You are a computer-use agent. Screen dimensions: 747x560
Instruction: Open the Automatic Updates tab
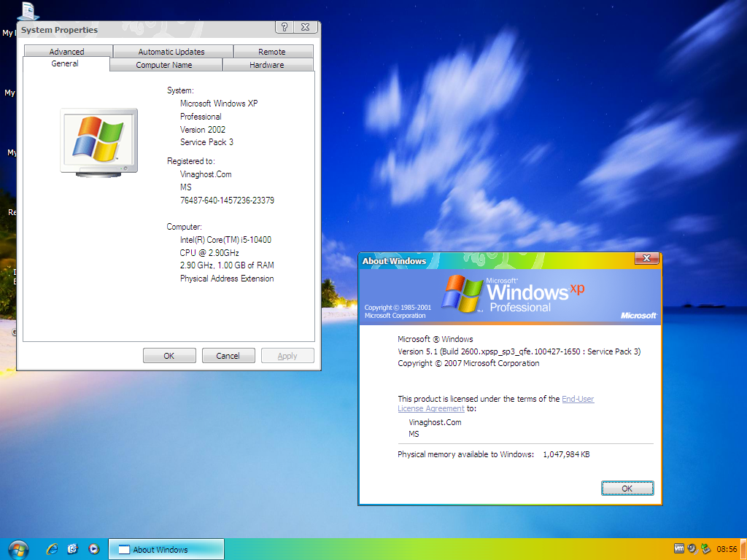coord(171,52)
